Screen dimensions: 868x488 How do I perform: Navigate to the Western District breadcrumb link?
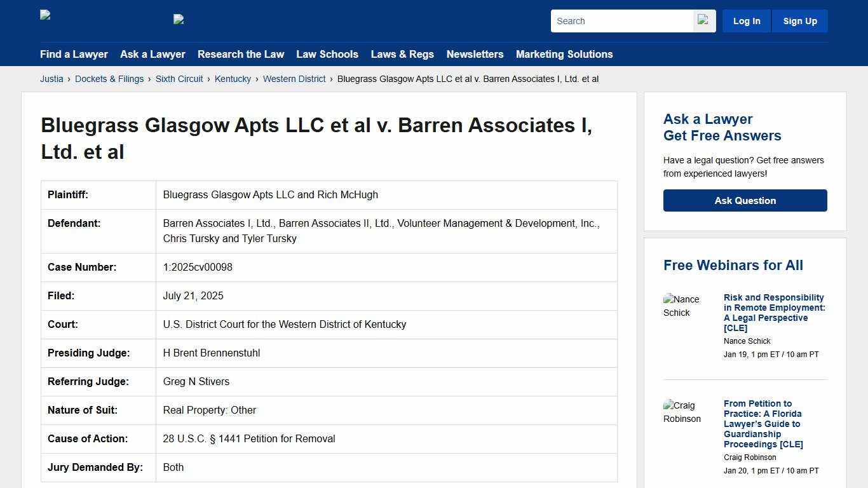(294, 79)
